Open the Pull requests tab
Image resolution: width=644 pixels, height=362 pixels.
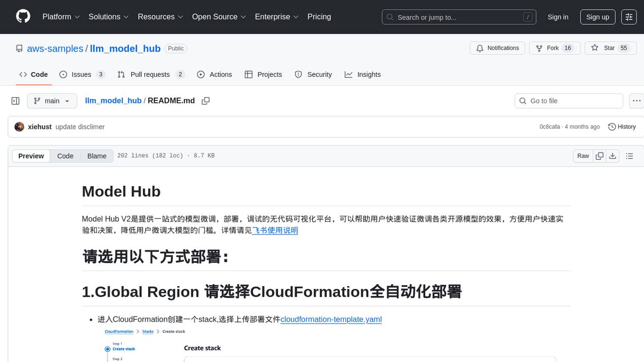pos(151,74)
